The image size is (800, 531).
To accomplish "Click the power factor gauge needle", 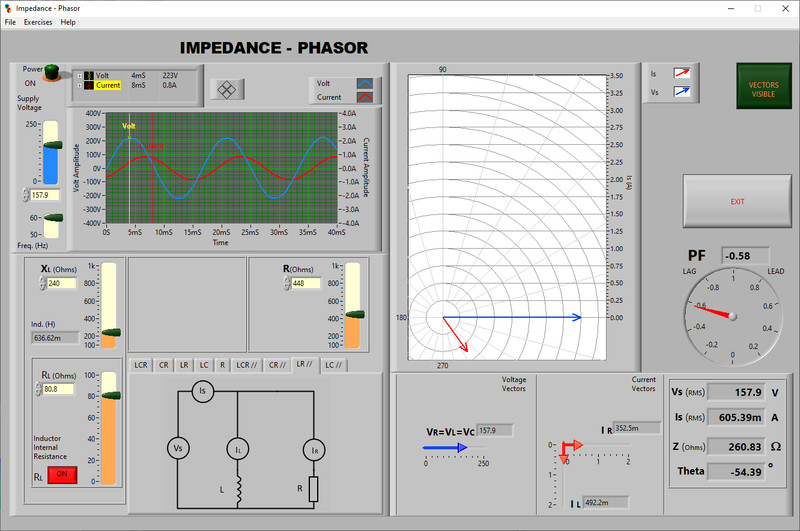I will tap(716, 311).
